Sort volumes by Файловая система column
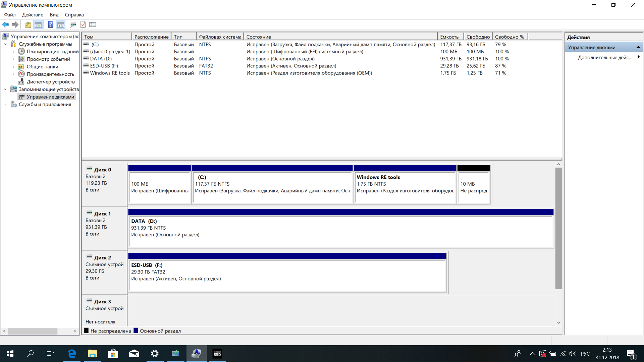The height and width of the screenshot is (362, 644). pos(220,37)
